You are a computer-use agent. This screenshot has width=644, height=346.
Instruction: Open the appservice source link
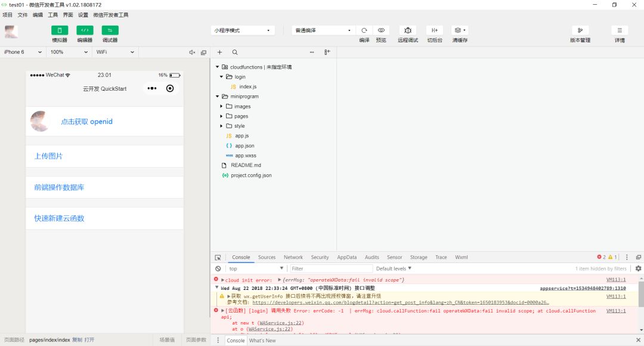583,289
